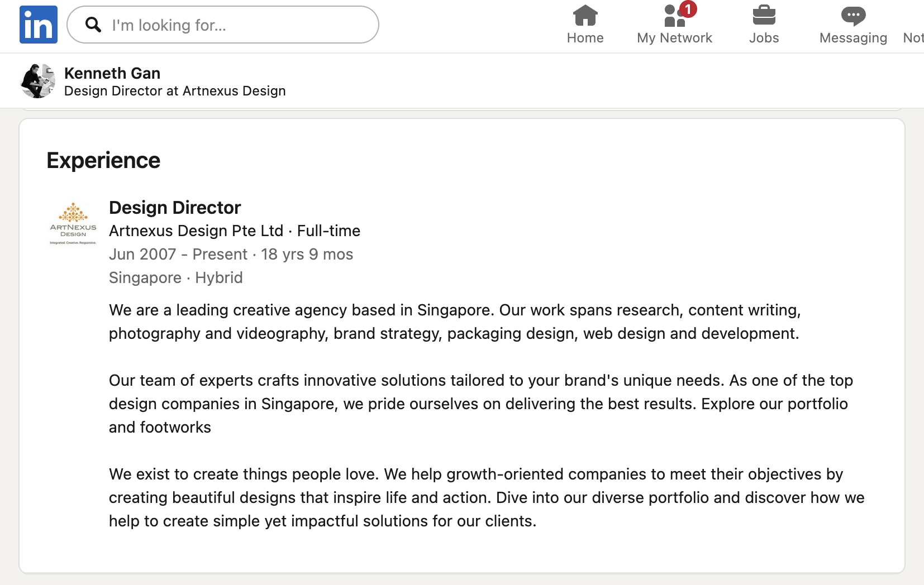This screenshot has width=924, height=585.
Task: Click the Design Director job title
Action: pos(175,207)
